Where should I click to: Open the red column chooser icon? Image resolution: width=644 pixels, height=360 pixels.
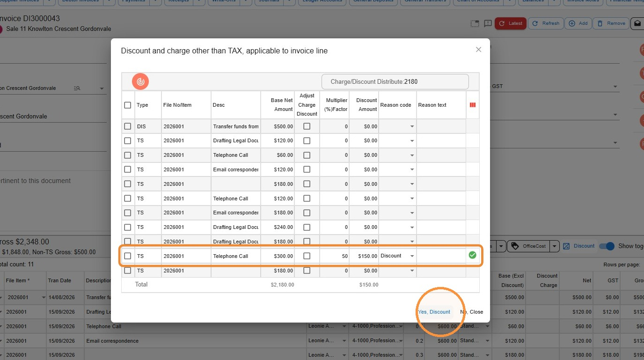(472, 105)
